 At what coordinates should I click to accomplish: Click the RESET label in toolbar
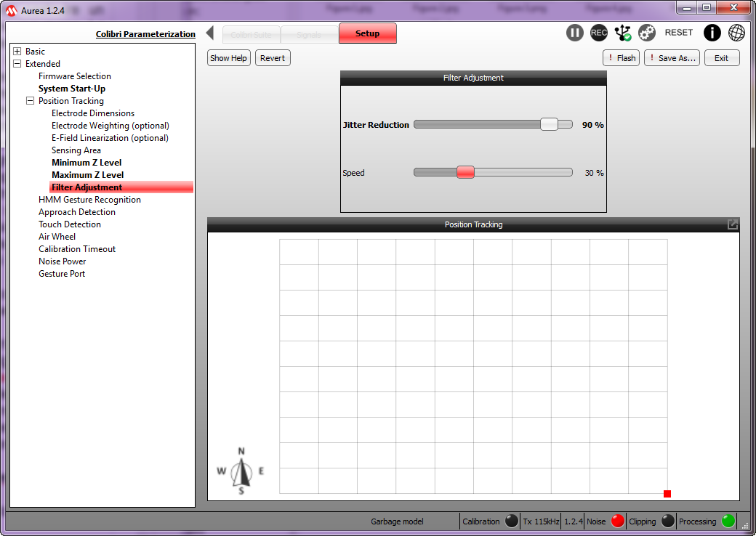[679, 33]
